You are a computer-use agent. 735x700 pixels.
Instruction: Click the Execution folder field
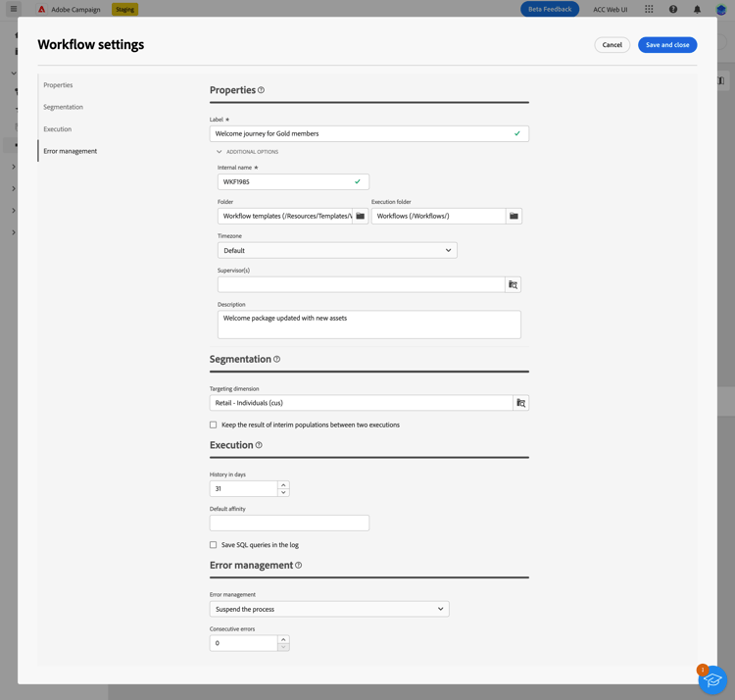point(438,216)
